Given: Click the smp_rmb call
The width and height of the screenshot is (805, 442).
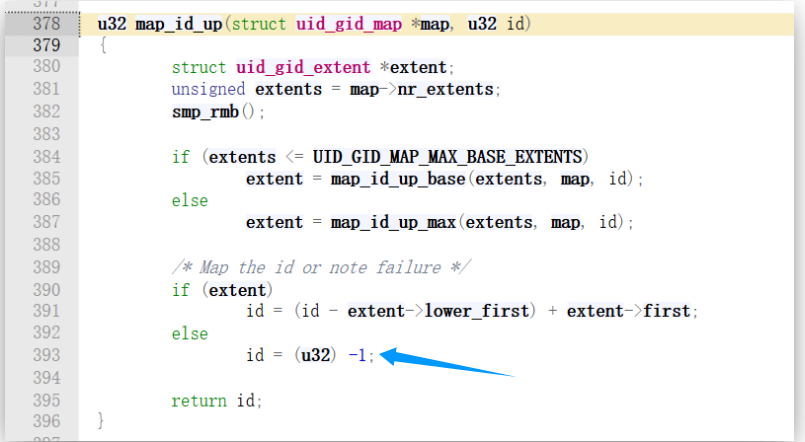Looking at the screenshot, I should (205, 111).
